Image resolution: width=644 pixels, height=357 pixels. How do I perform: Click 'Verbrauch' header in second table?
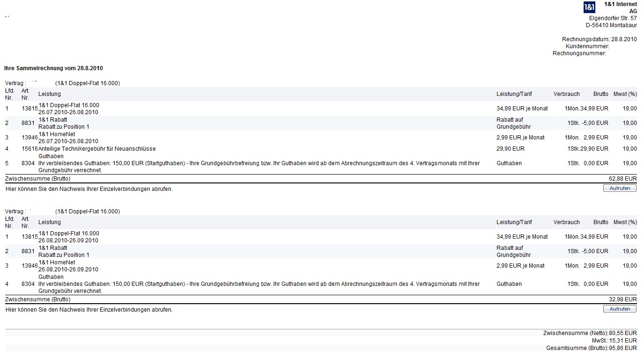(566, 222)
